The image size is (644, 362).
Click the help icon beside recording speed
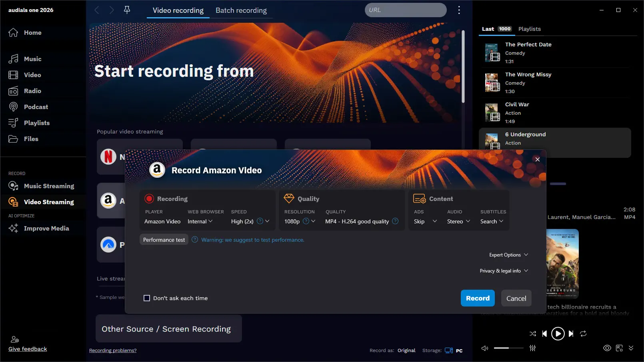coord(260,221)
